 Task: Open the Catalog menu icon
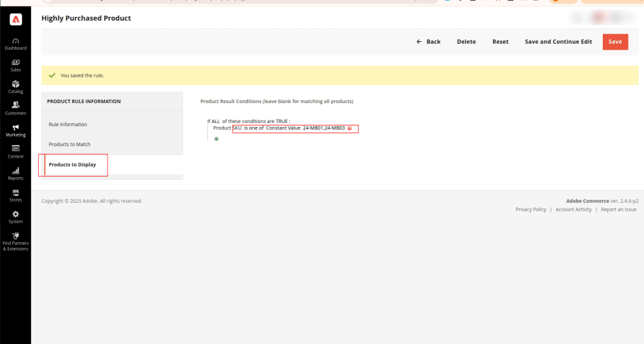(x=15, y=87)
